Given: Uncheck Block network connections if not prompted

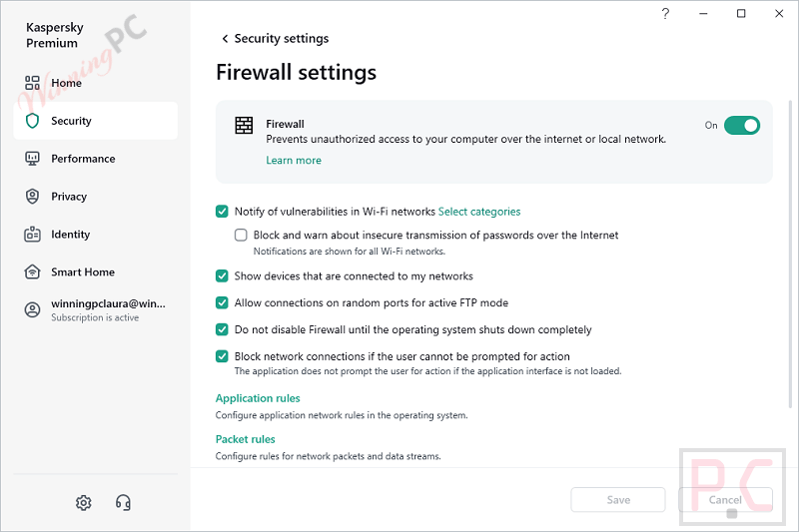Looking at the screenshot, I should pyautogui.click(x=222, y=356).
